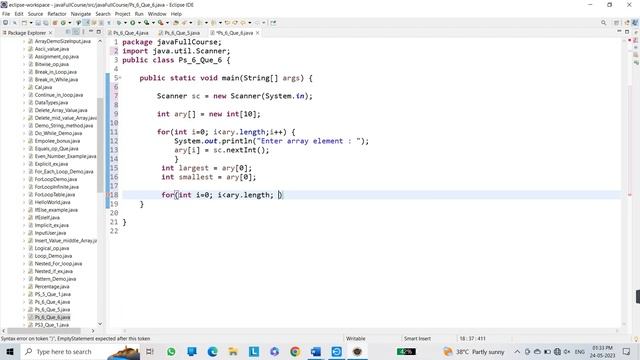Click the taskbar search box
This screenshot has height=360, width=640.
click(x=80, y=351)
